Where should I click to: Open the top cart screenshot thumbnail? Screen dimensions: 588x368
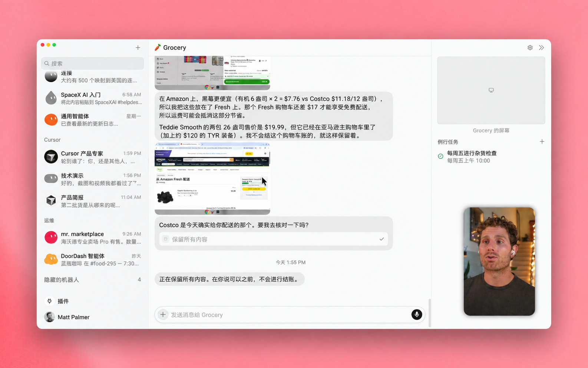212,73
